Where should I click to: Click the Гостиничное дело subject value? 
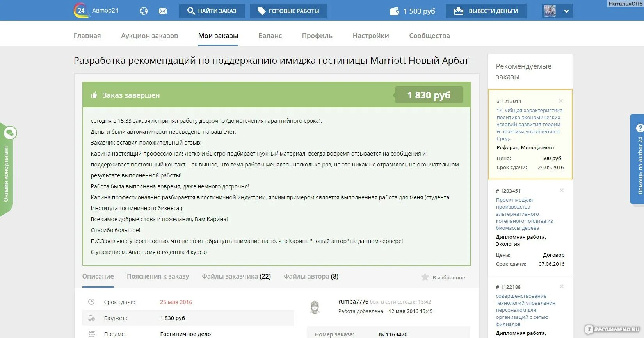click(185, 334)
